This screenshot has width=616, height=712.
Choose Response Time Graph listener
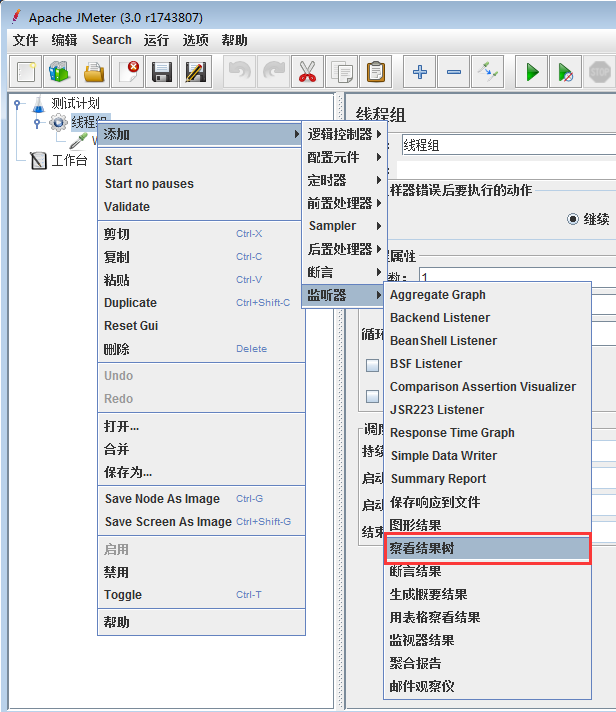point(488,433)
